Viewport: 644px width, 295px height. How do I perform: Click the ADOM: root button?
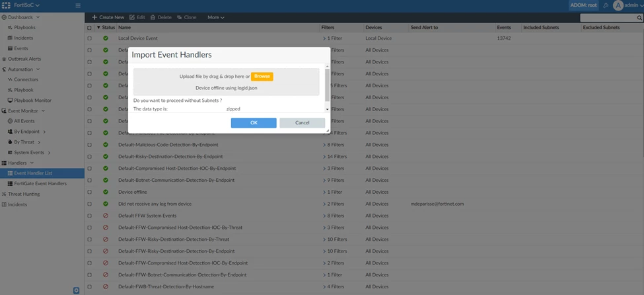pos(584,5)
